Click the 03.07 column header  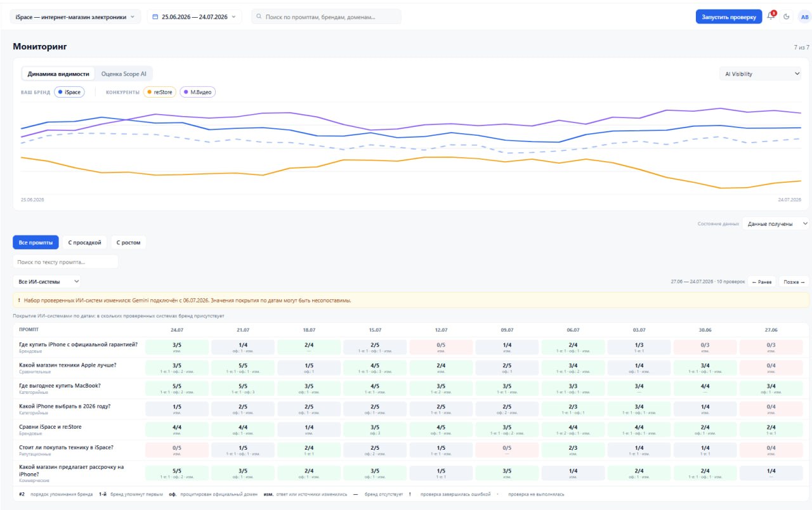(639, 330)
